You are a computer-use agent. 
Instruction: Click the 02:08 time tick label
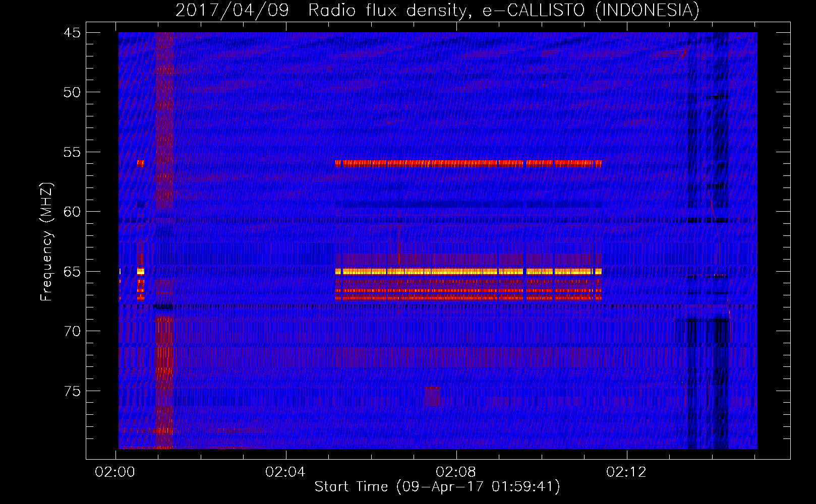point(456,472)
